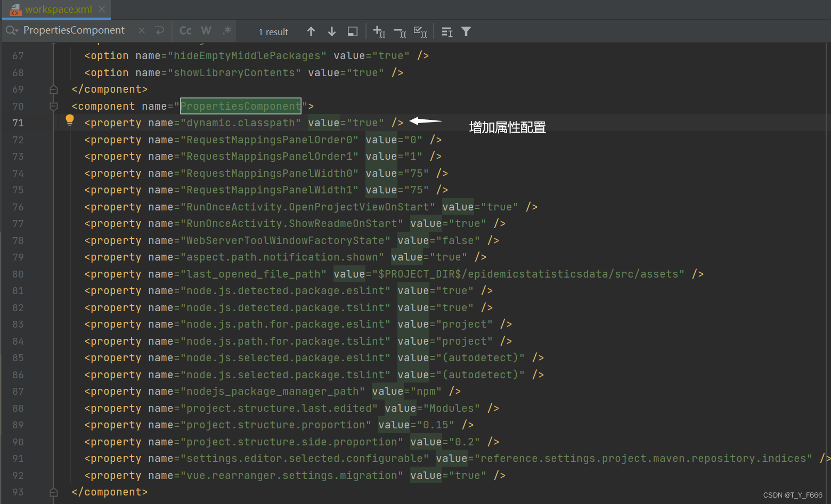
Task: Click the '1 result' label
Action: 273,32
